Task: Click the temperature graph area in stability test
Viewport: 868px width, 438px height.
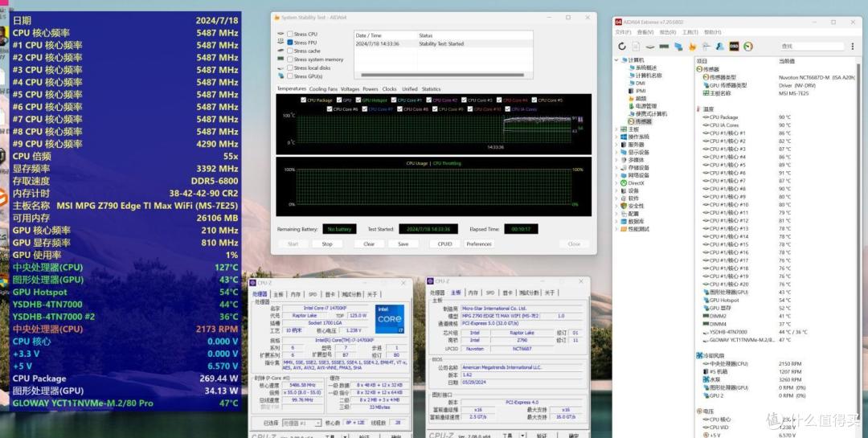Action: click(433, 129)
